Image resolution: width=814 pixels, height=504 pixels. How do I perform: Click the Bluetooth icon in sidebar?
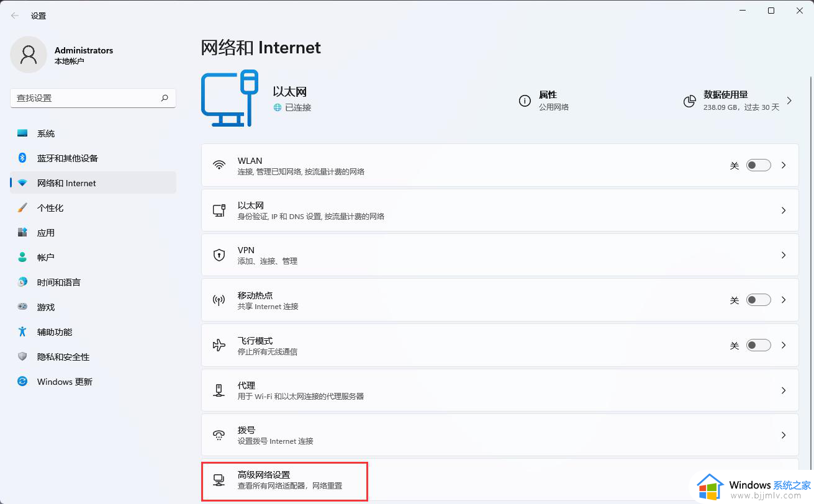click(22, 158)
